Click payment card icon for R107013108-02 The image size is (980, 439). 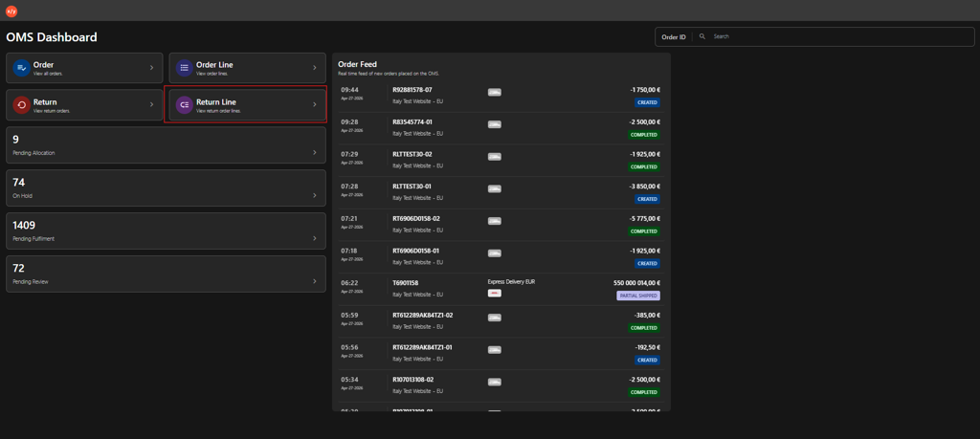[x=495, y=383]
